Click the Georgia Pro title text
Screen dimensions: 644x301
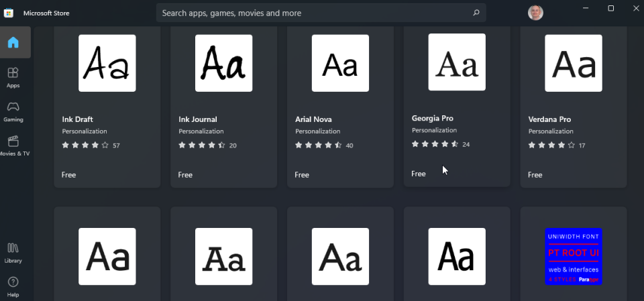[x=433, y=118]
